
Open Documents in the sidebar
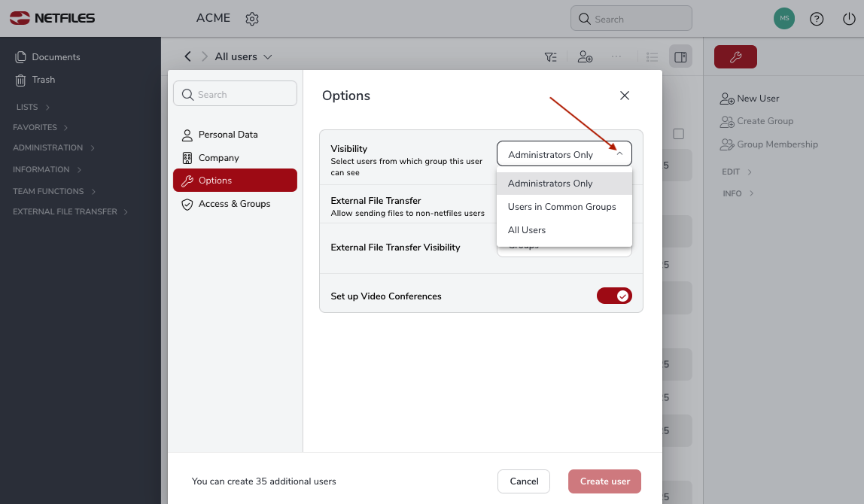coord(48,56)
